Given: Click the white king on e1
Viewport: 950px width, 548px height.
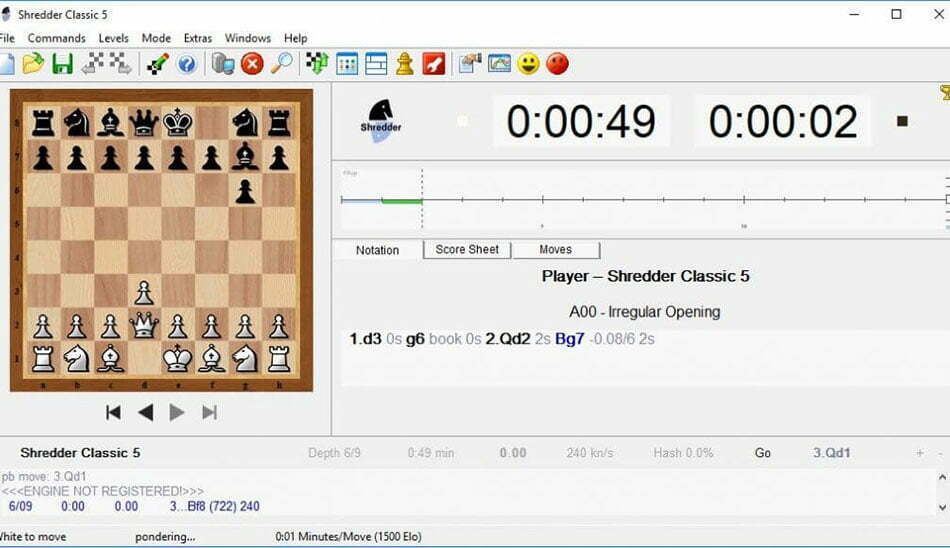Looking at the screenshot, I should [x=178, y=359].
